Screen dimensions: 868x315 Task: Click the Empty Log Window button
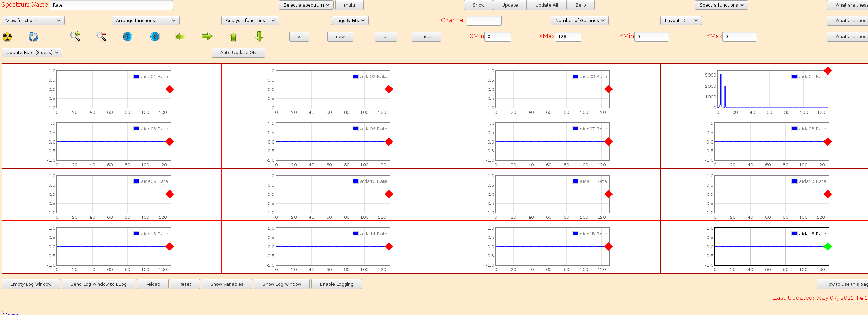click(31, 284)
